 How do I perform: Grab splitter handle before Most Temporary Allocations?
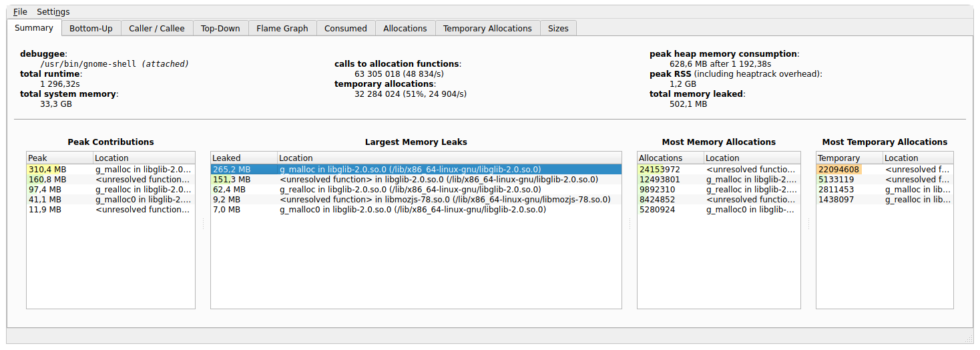click(808, 224)
